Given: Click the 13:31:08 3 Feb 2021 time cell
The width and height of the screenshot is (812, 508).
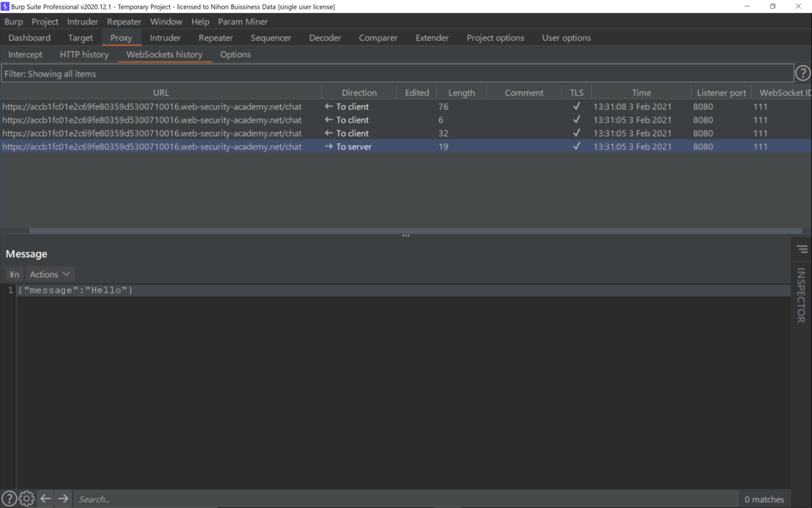Looking at the screenshot, I should click(x=633, y=106).
